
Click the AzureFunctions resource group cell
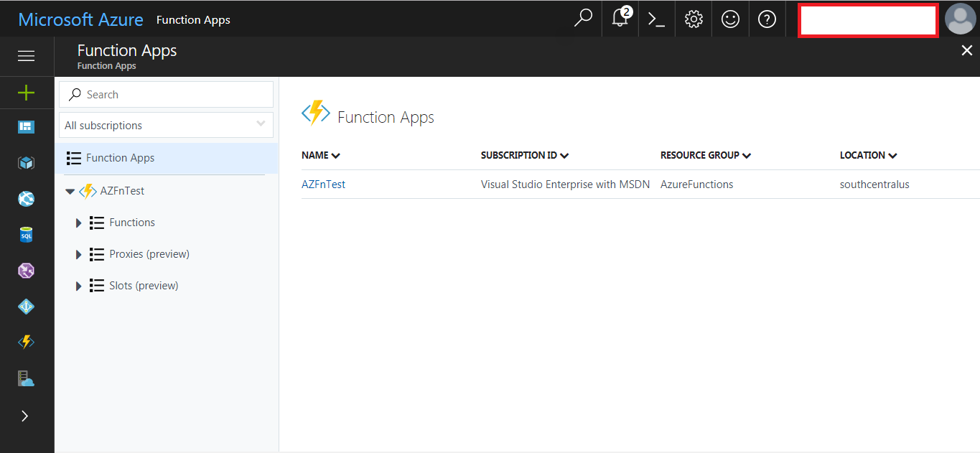[697, 185]
